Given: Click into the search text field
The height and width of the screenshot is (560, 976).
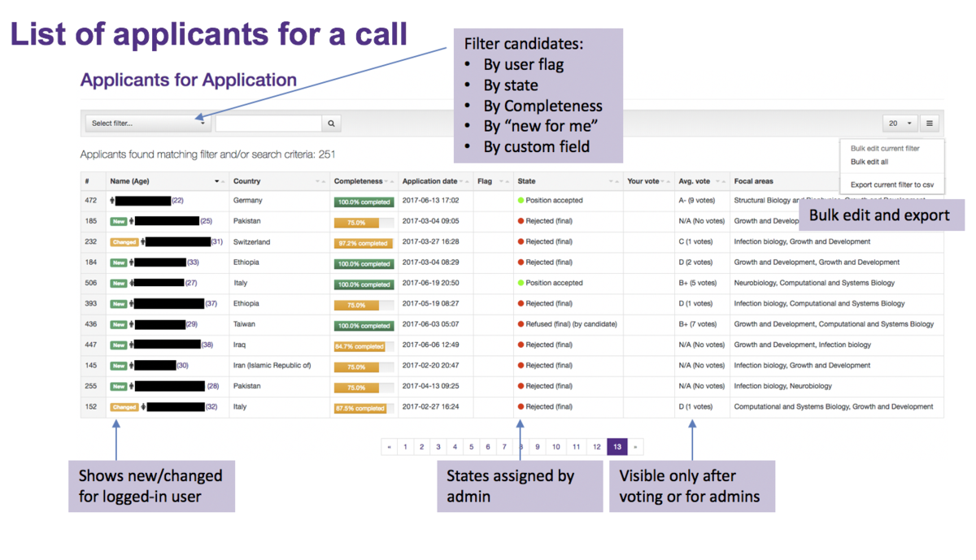Looking at the screenshot, I should pyautogui.click(x=268, y=124).
